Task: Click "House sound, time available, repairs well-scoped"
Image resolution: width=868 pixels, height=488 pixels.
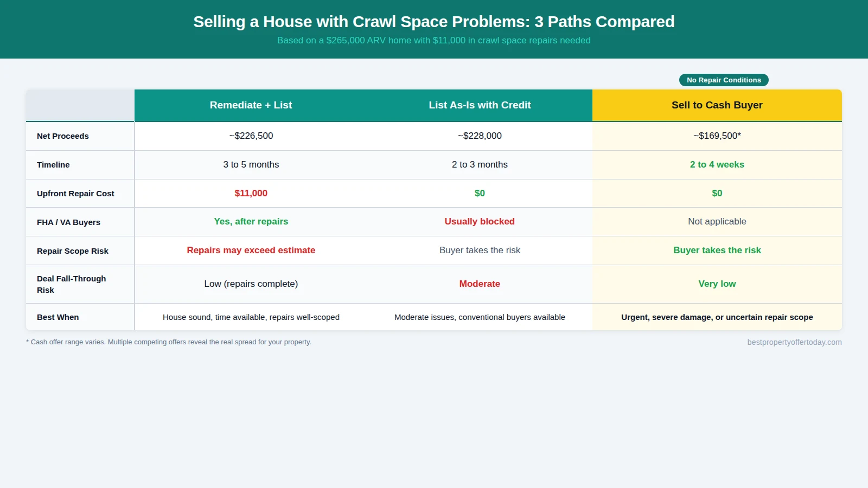Action: (251, 317)
